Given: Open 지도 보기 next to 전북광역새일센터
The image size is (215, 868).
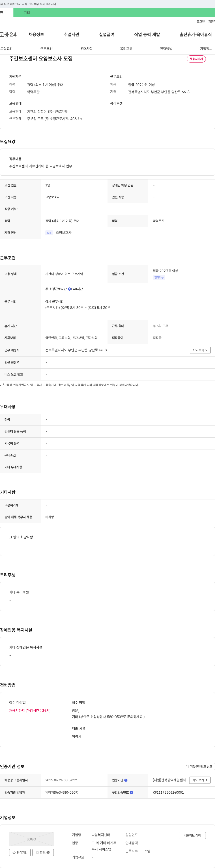Looking at the screenshot, I should point(200,780).
